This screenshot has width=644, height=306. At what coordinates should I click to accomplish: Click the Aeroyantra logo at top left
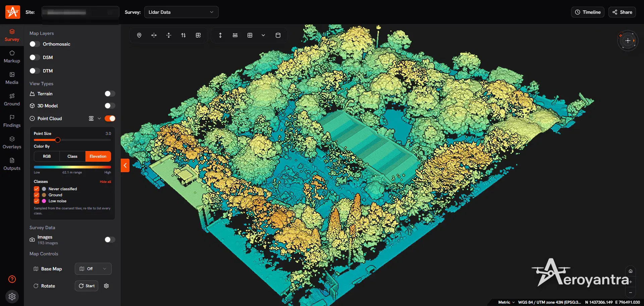click(13, 12)
